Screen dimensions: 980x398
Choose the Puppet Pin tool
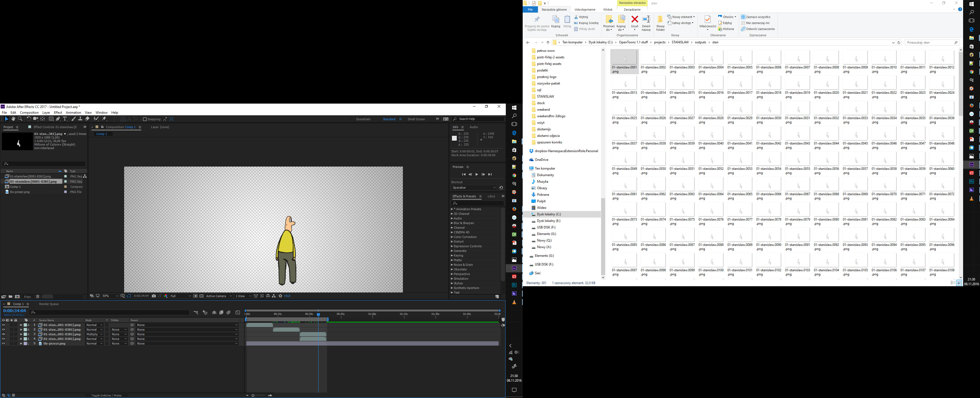pos(104,119)
